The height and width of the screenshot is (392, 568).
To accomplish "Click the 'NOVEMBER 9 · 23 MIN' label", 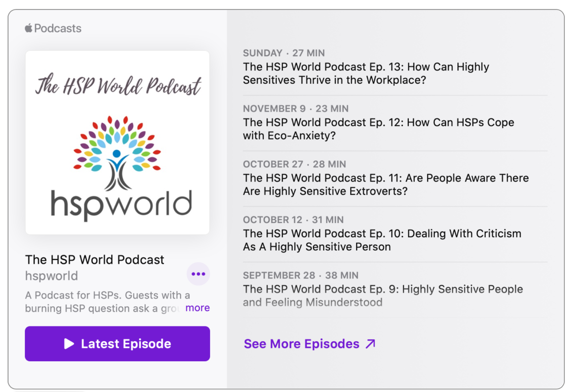I will [296, 109].
